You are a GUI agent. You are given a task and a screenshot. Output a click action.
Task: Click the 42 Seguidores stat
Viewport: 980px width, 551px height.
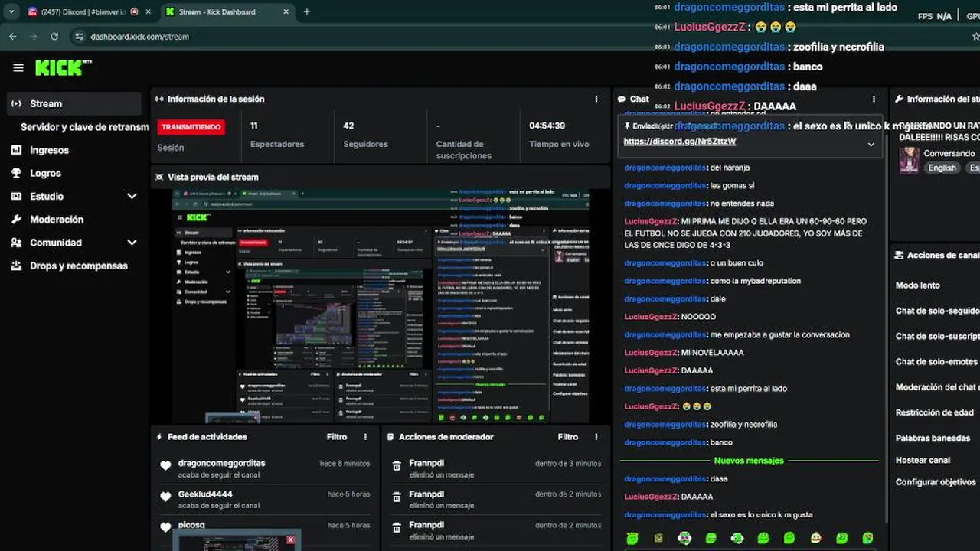366,135
